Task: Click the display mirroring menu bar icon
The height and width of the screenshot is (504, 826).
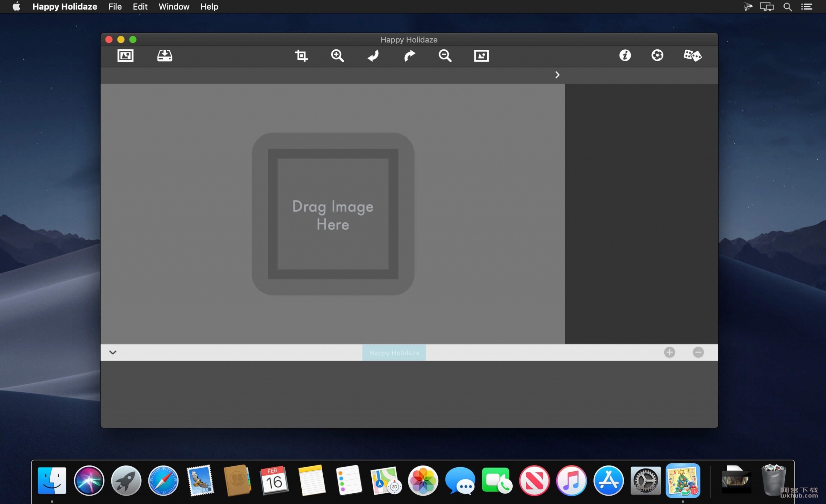Action: coord(767,7)
